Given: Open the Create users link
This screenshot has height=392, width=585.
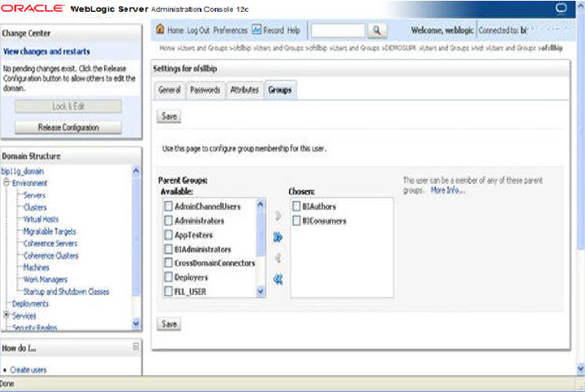Looking at the screenshot, I should click(28, 370).
